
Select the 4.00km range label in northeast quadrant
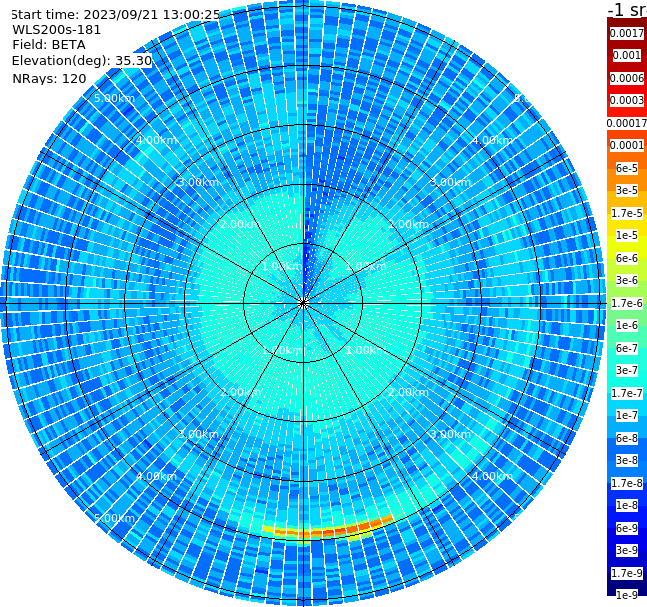pyautogui.click(x=492, y=140)
